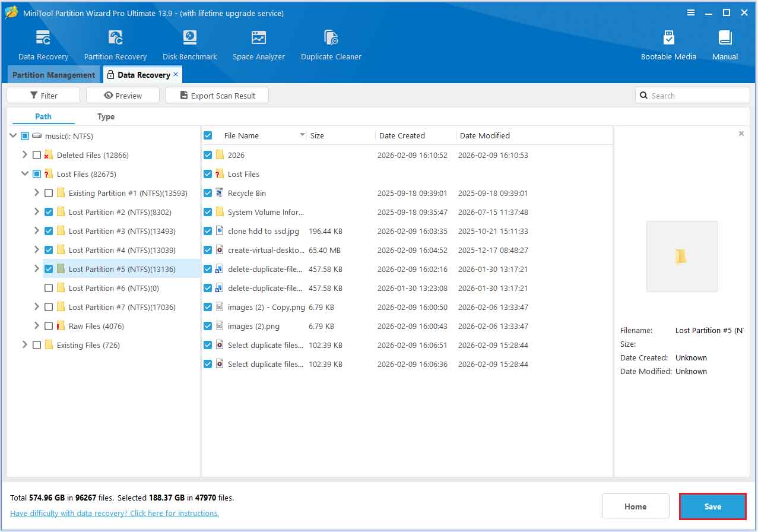
Task: Toggle checkbox for Deleted Files (12866)
Action: tap(37, 155)
